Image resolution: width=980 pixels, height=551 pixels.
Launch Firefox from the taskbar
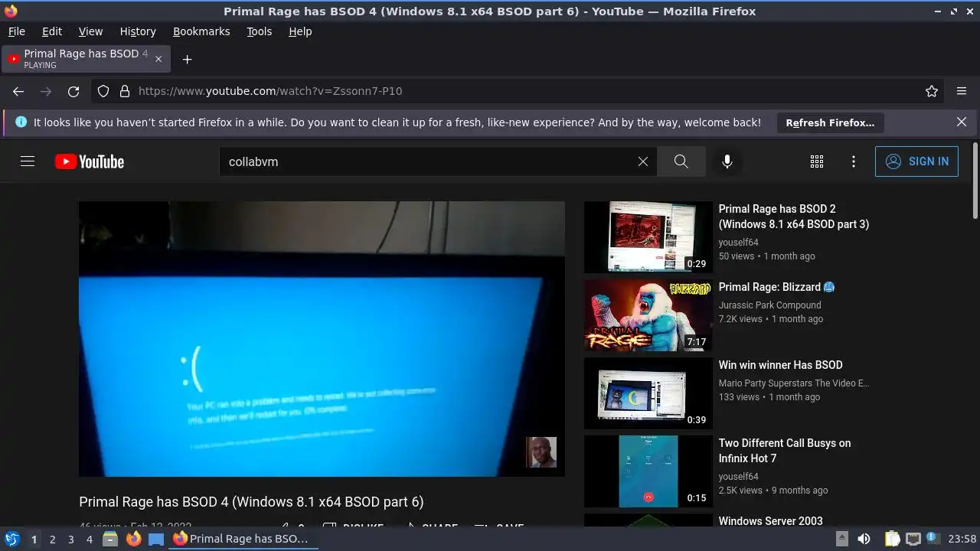point(134,539)
